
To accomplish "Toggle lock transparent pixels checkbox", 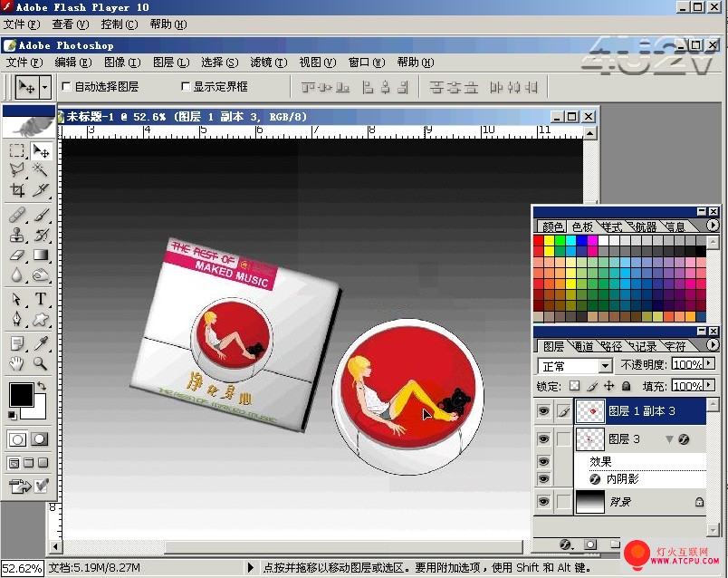I will point(575,386).
